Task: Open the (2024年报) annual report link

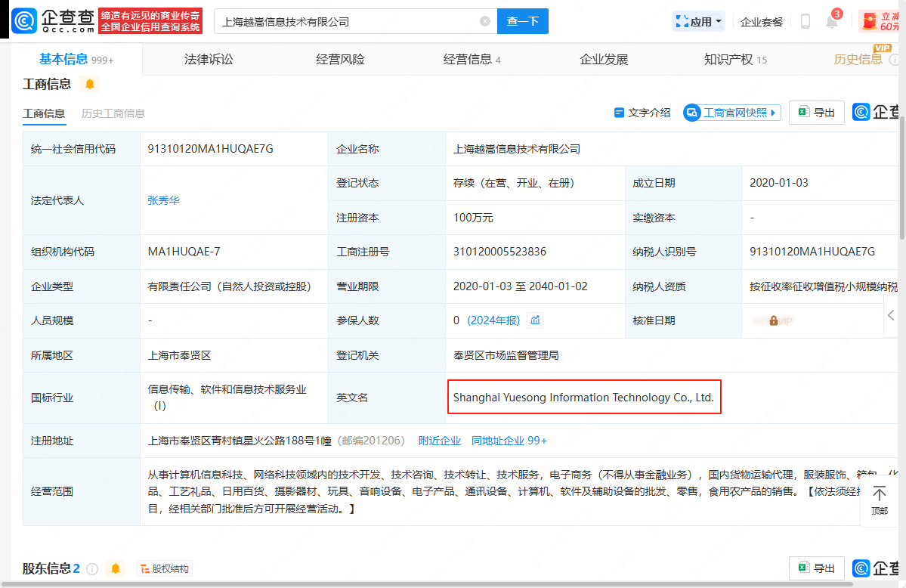Action: tap(493, 320)
